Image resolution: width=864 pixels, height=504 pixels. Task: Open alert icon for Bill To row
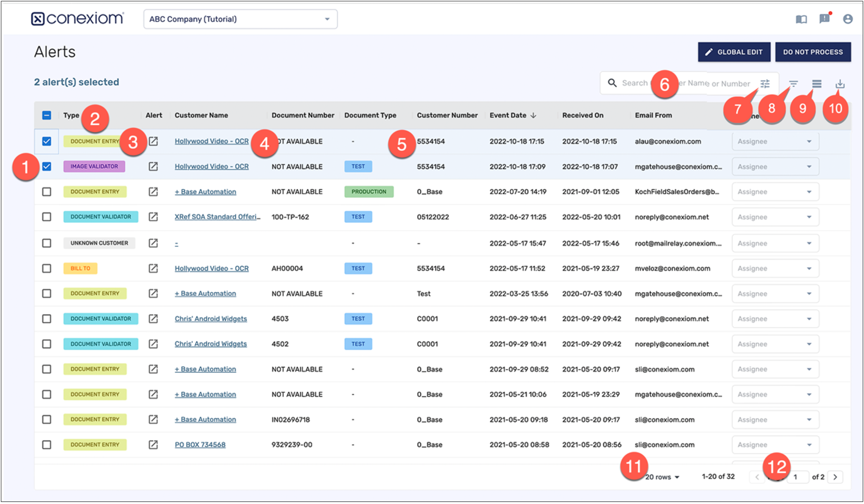pos(153,268)
